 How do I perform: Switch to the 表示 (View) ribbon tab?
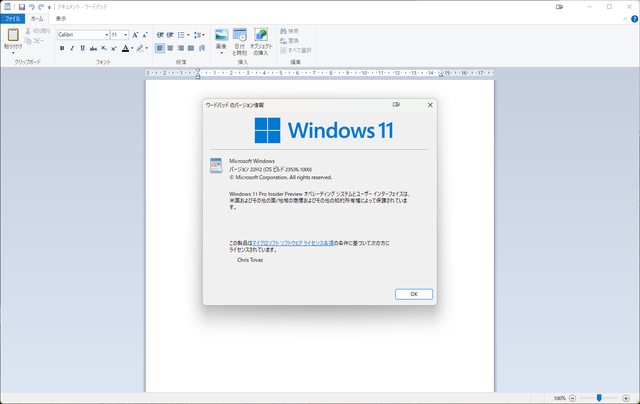click(62, 18)
